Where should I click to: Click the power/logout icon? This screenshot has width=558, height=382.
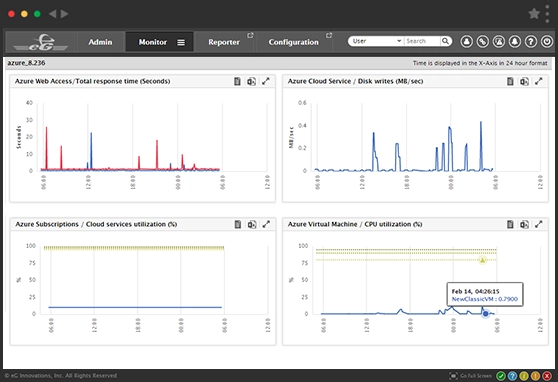pyautogui.click(x=547, y=41)
